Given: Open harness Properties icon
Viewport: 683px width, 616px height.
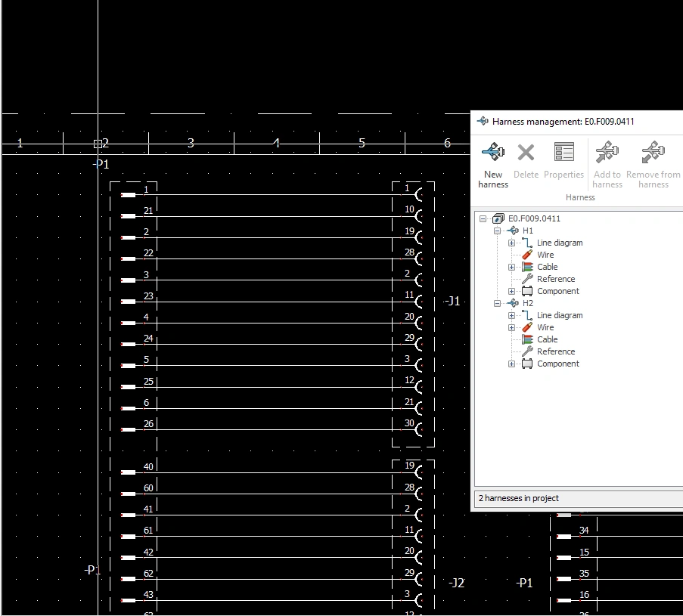Looking at the screenshot, I should click(x=563, y=152).
